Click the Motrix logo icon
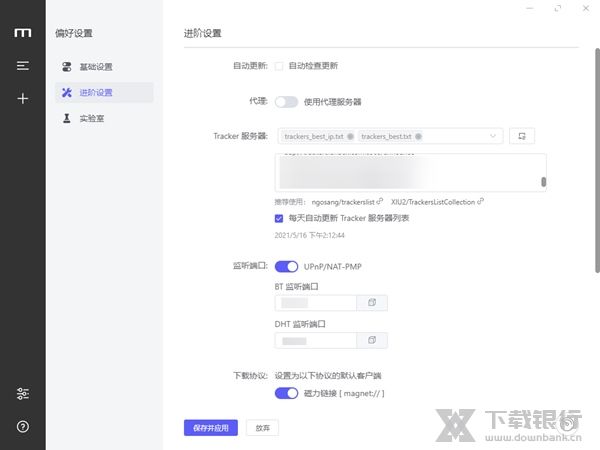600x450 pixels. (23, 33)
